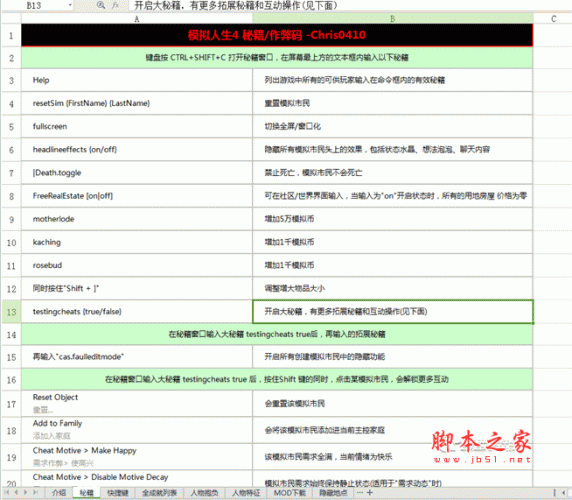The image size is (572, 500).
Task: Switch to the 介绍 sheet tab
Action: 59,493
